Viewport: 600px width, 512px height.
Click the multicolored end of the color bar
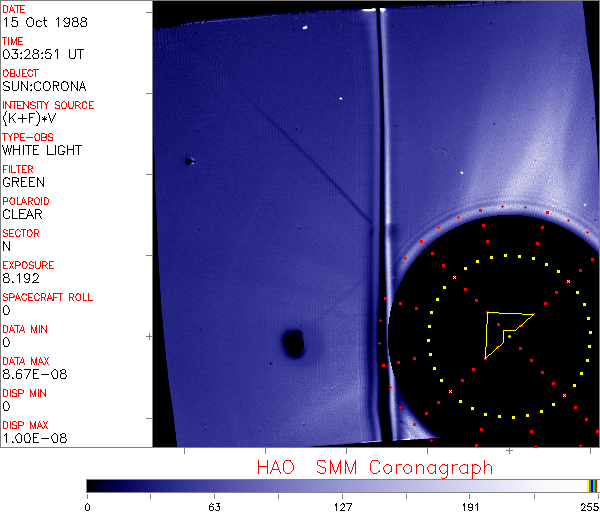(593, 485)
